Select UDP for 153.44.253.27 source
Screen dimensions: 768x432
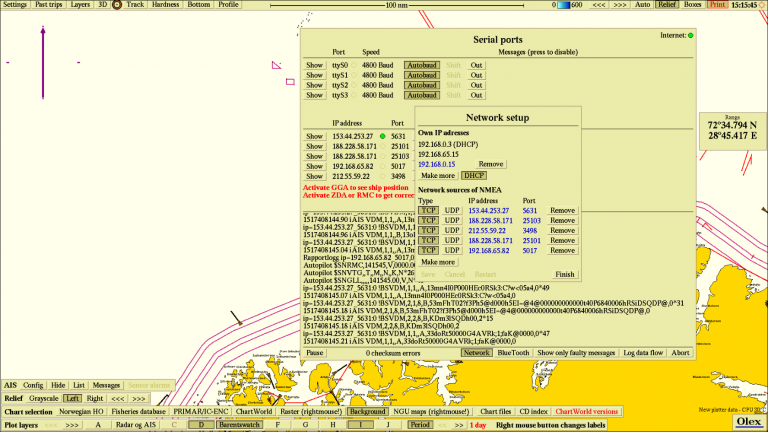pos(452,211)
